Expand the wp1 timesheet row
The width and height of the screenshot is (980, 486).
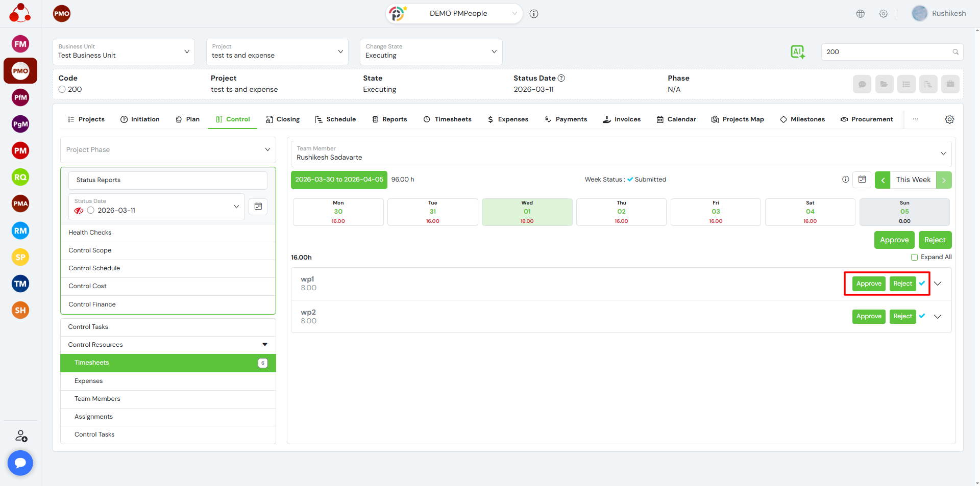pyautogui.click(x=938, y=284)
